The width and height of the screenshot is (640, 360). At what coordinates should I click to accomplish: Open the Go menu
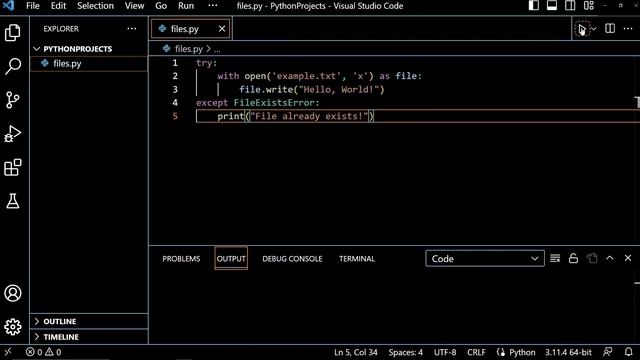(161, 6)
